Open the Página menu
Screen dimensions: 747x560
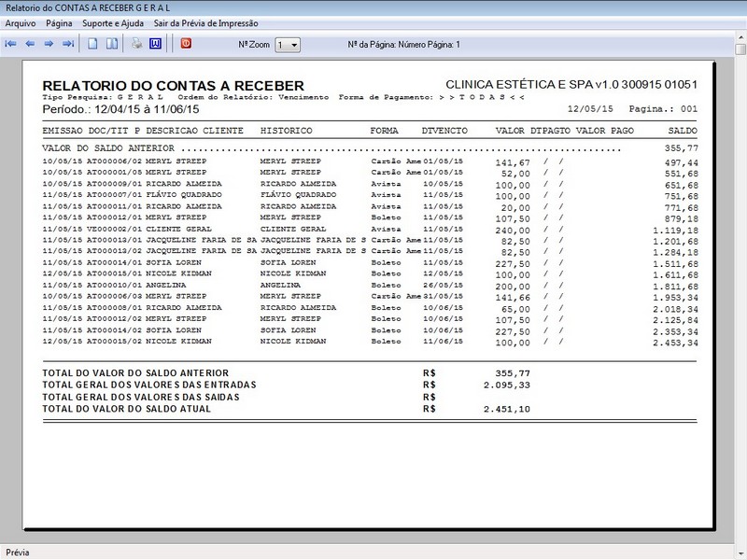click(59, 22)
